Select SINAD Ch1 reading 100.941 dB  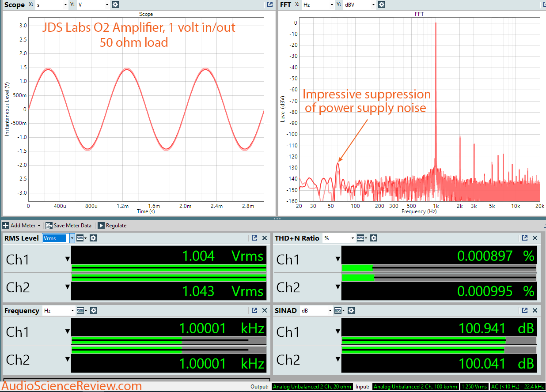[497, 328]
